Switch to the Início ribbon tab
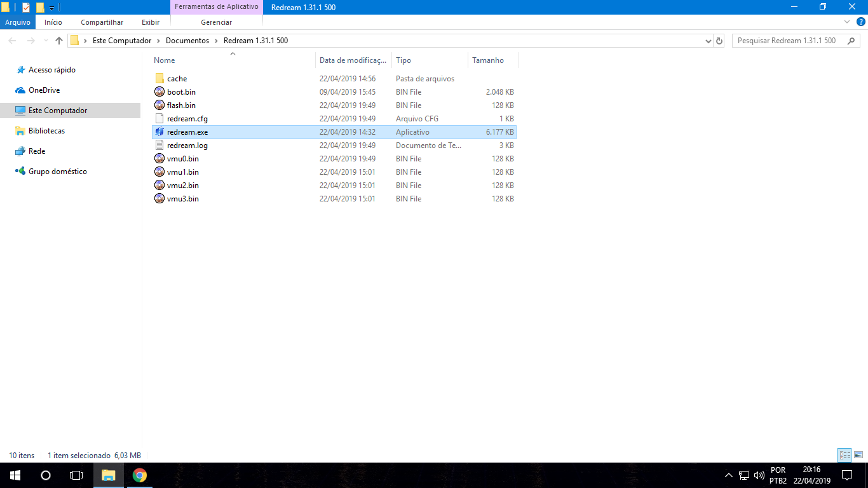This screenshot has height=488, width=868. click(x=53, y=22)
